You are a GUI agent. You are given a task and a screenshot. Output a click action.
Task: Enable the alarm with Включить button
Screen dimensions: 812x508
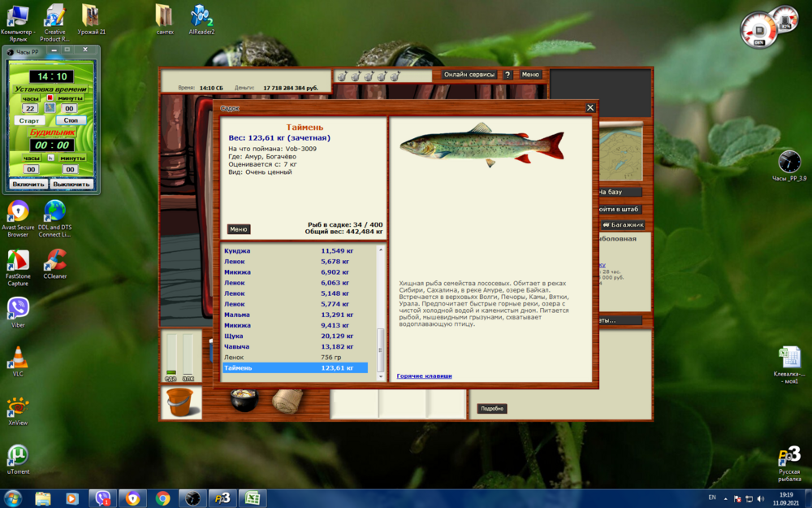coord(30,184)
